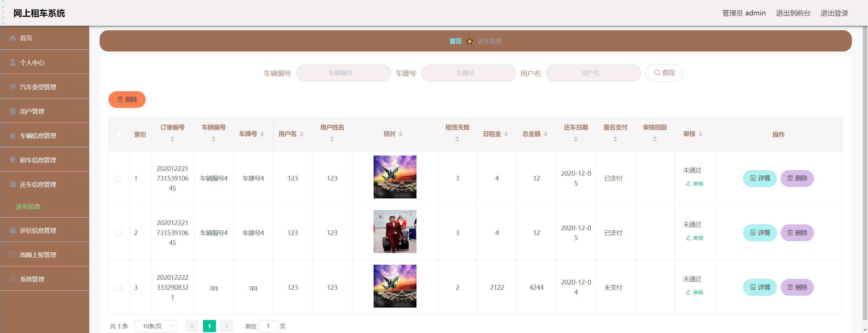Click the orange 删除 batch delete button
The height and width of the screenshot is (333, 868).
(x=127, y=100)
